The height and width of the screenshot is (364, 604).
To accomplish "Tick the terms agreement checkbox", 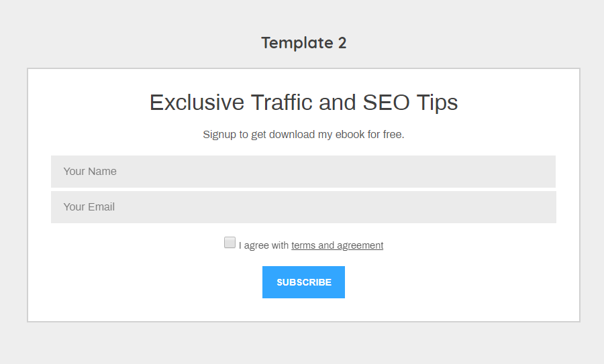I will coord(230,243).
